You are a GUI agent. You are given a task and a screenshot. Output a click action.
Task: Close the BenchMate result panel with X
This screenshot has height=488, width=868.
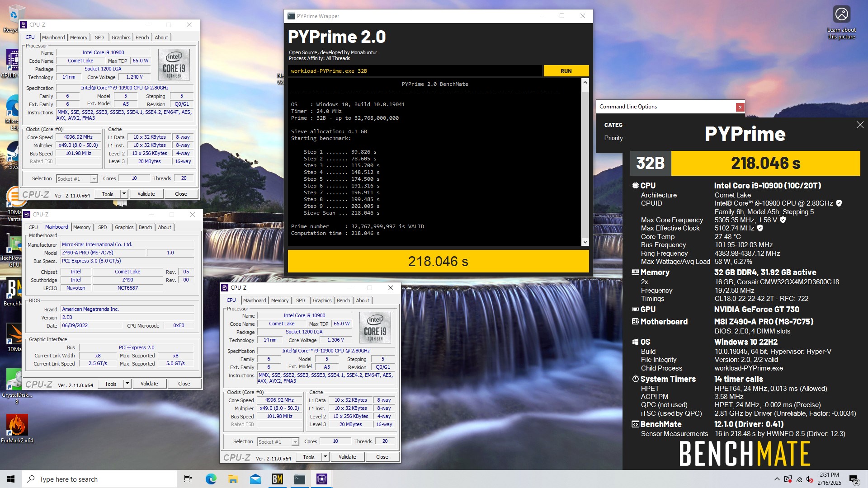(x=860, y=125)
